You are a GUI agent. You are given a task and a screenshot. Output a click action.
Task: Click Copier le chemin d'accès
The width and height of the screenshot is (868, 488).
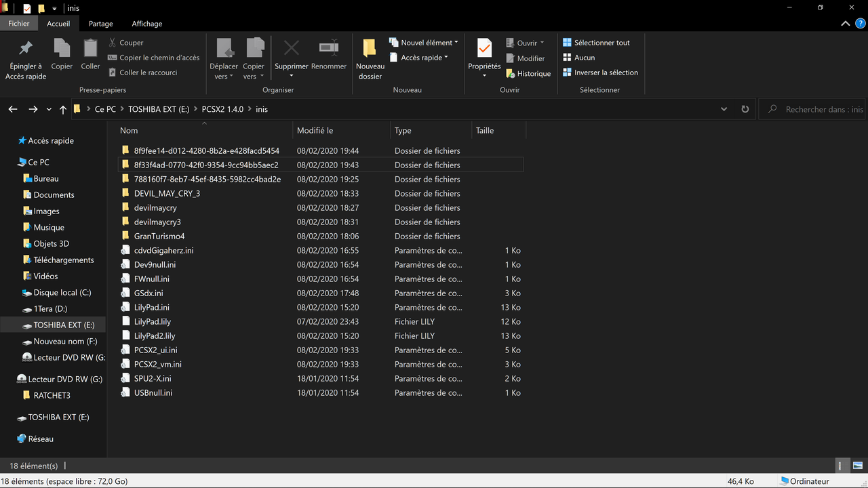click(x=153, y=58)
